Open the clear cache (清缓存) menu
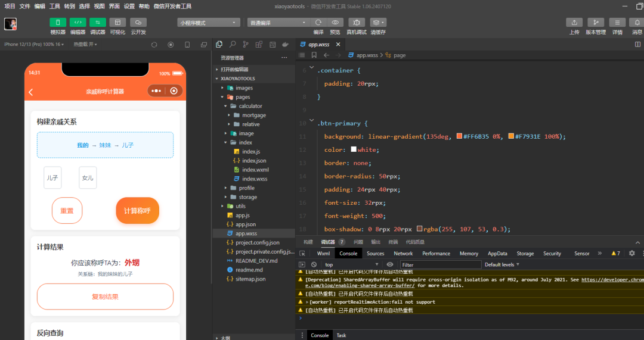This screenshot has height=340, width=644. point(378,23)
